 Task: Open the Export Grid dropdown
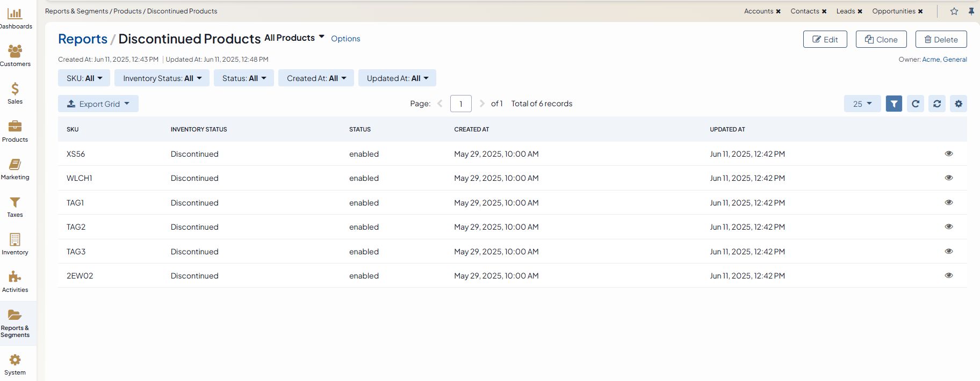[x=98, y=104]
